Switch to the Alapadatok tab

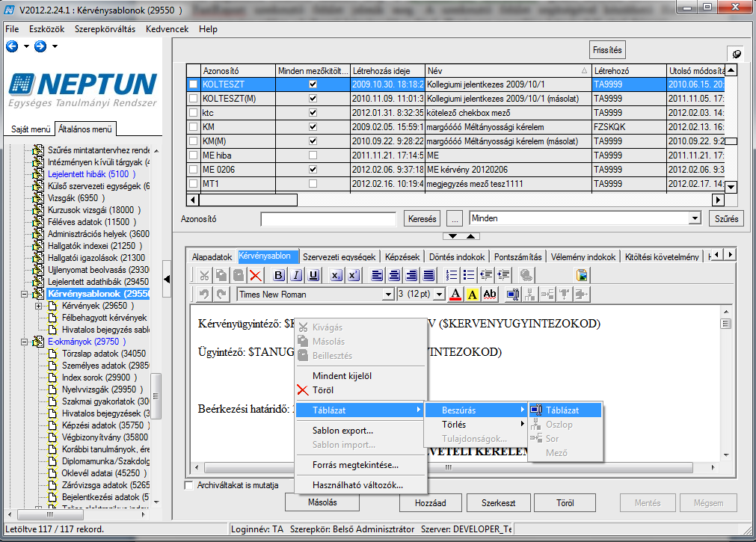click(x=212, y=257)
